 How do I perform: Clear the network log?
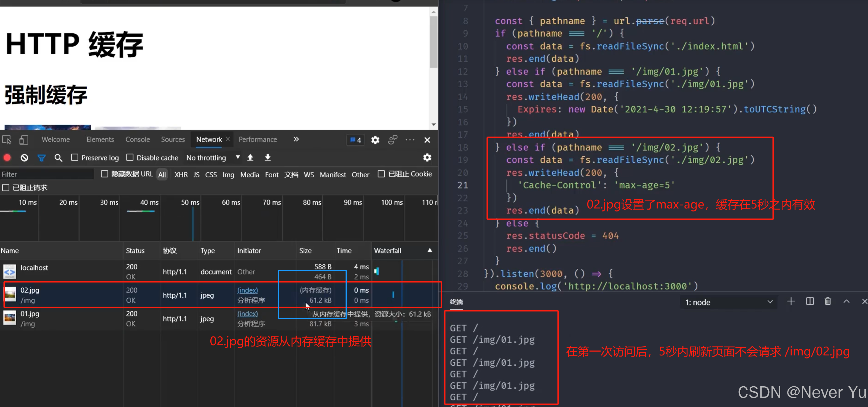pyautogui.click(x=24, y=158)
